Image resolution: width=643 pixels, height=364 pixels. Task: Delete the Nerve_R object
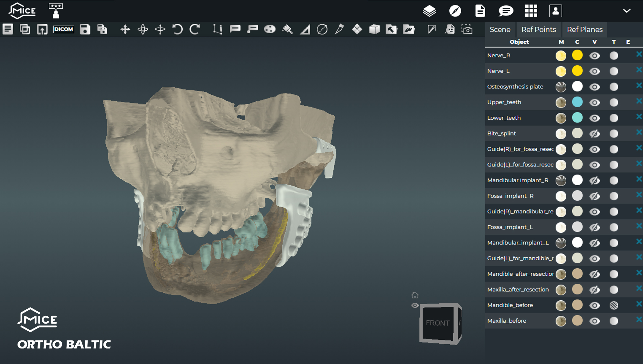639,54
